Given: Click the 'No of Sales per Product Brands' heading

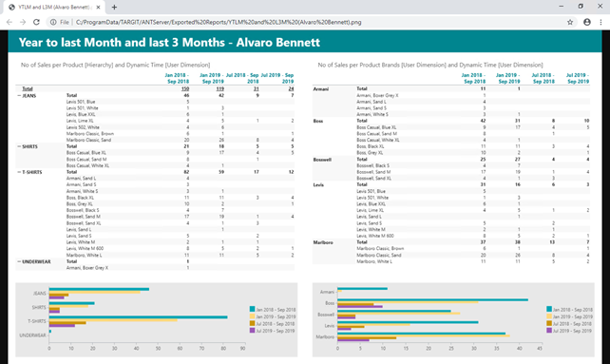Looking at the screenshot, I should point(430,65).
